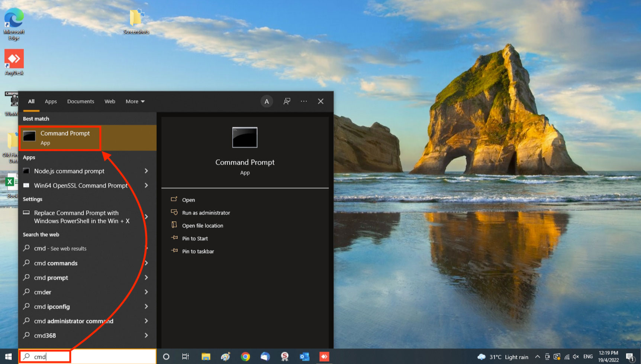The width and height of the screenshot is (641, 364).
Task: Open AnyDesk icon in the taskbar
Action: tap(324, 357)
